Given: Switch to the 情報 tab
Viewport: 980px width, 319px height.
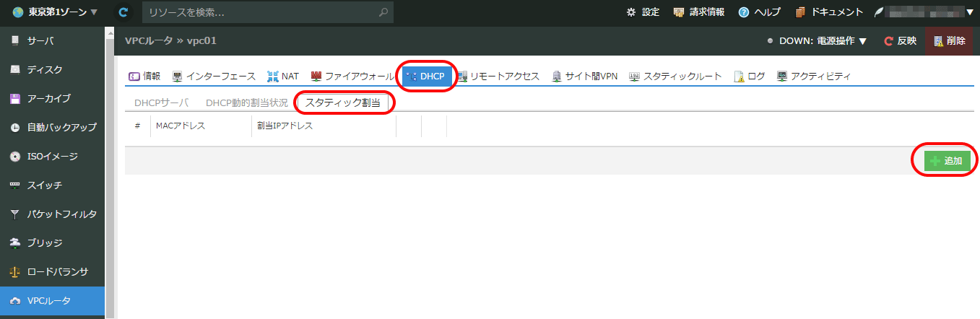Looking at the screenshot, I should tap(144, 76).
